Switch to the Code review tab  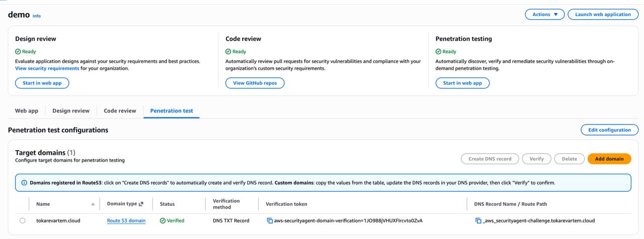tap(120, 111)
